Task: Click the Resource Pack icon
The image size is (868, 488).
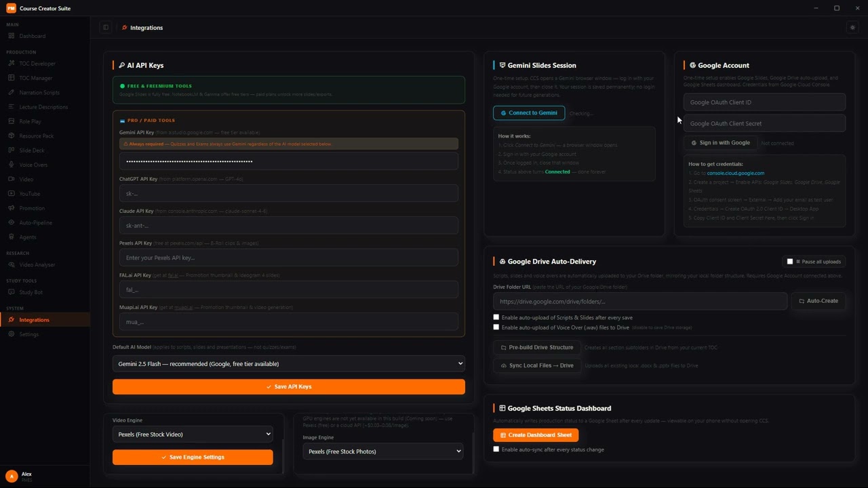Action: [x=12, y=136]
